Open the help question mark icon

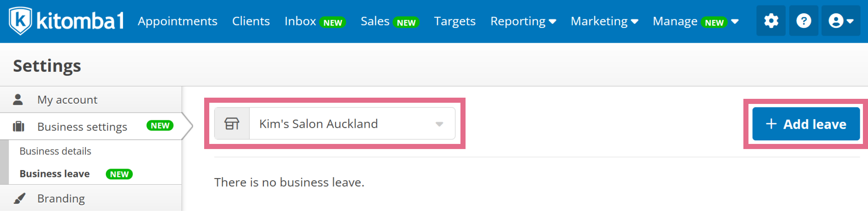pyautogui.click(x=803, y=21)
